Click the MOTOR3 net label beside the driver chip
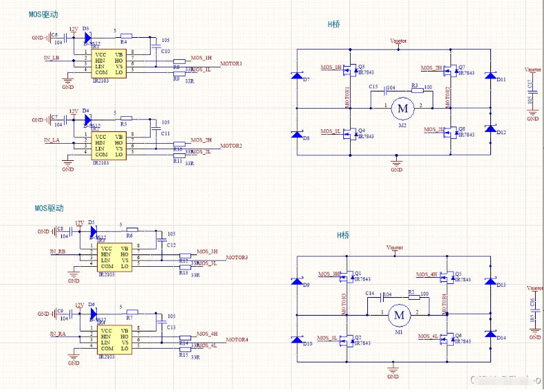Screen dimensions: 544x392 pos(237,257)
